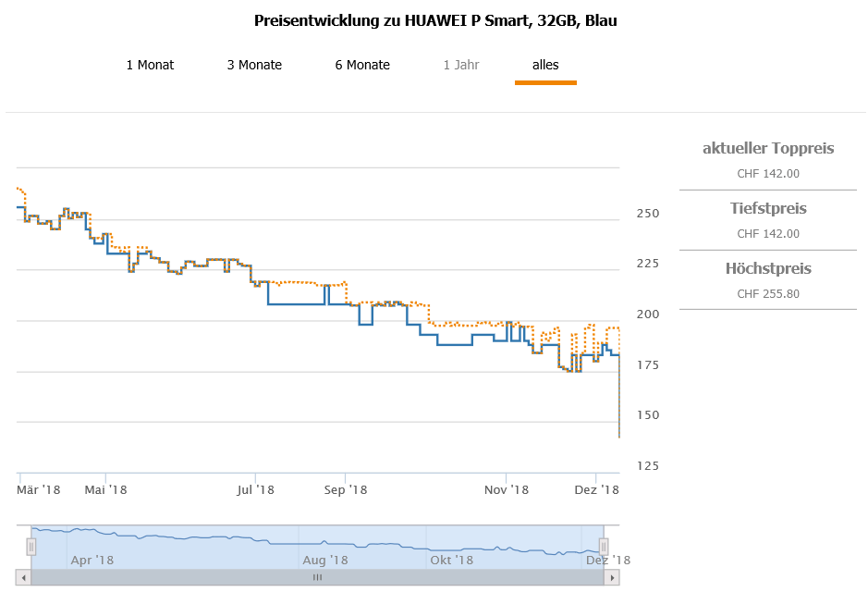The image size is (868, 592).
Task: Click the Nov '18 x-axis label
Action: pos(507,489)
